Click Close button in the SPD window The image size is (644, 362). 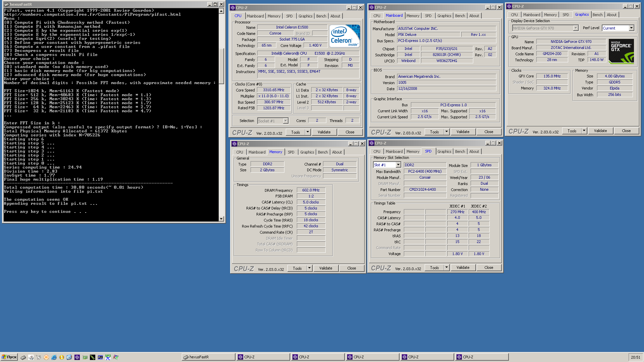(x=489, y=267)
